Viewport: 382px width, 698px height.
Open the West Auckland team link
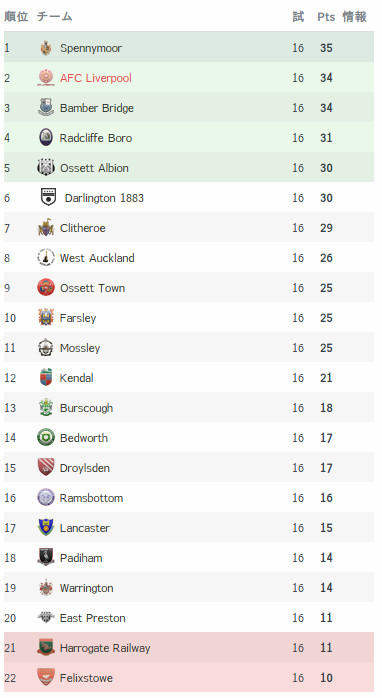click(97, 258)
